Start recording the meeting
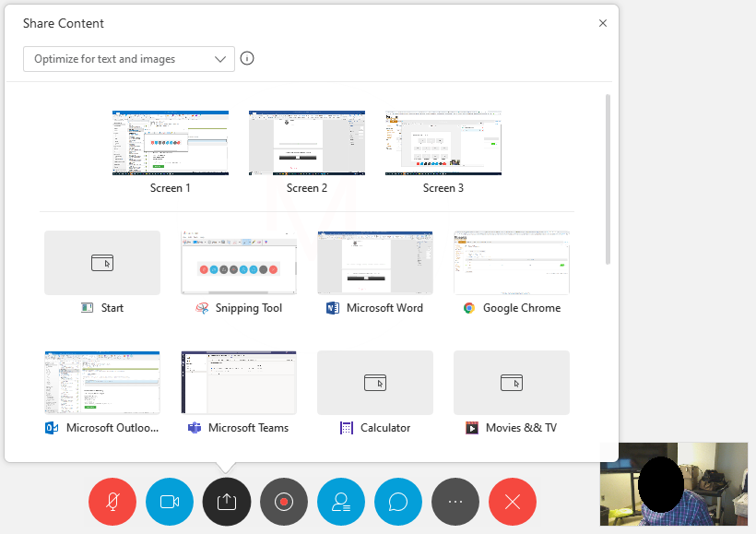Image resolution: width=756 pixels, height=534 pixels. [284, 502]
